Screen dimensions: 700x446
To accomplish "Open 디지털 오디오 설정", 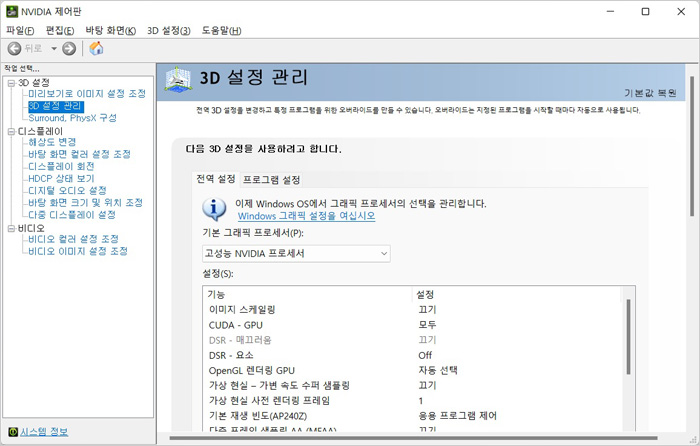I will [67, 191].
